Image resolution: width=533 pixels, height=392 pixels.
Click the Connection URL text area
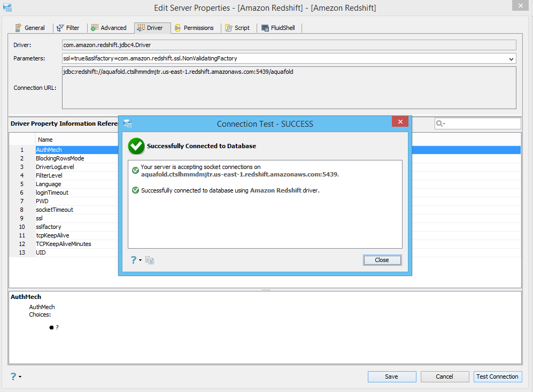(289, 88)
